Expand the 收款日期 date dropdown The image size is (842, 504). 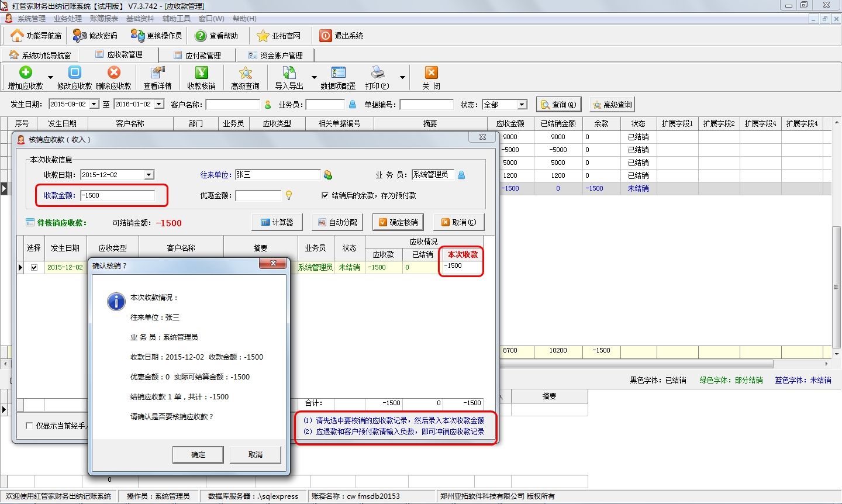coord(149,175)
